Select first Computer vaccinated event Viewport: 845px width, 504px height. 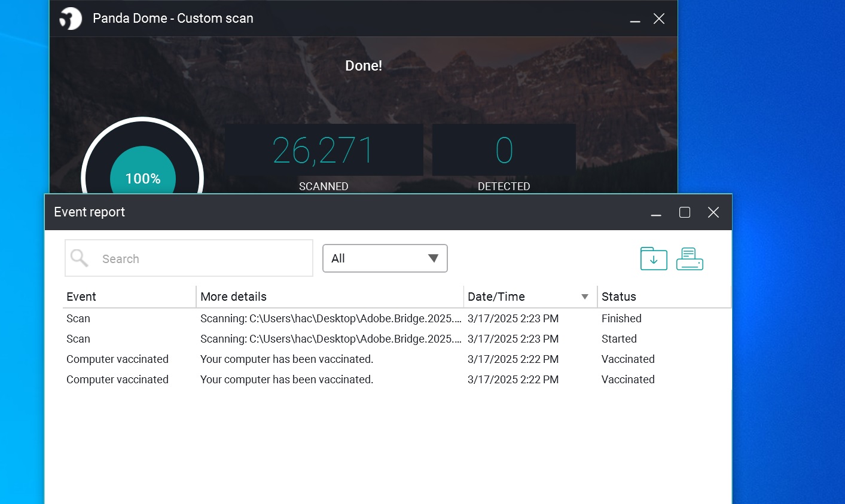coord(396,359)
